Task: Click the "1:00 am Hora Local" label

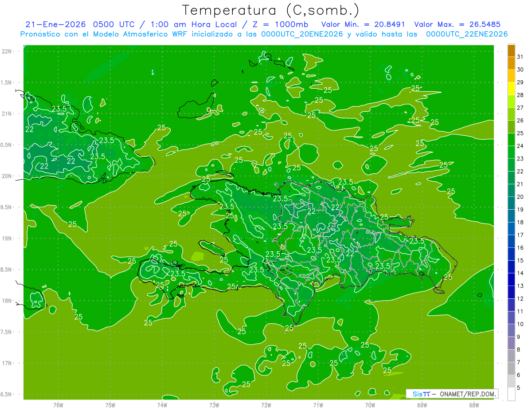Action: [192, 24]
